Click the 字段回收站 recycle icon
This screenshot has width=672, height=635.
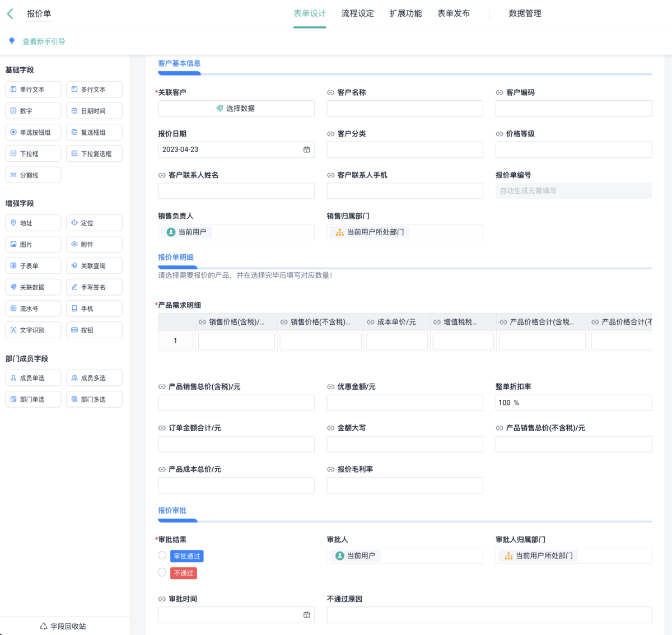pos(44,626)
